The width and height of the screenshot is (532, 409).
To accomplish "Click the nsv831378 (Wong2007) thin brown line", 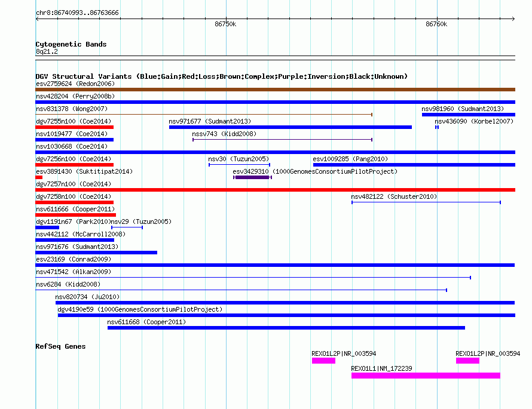I will click(204, 115).
